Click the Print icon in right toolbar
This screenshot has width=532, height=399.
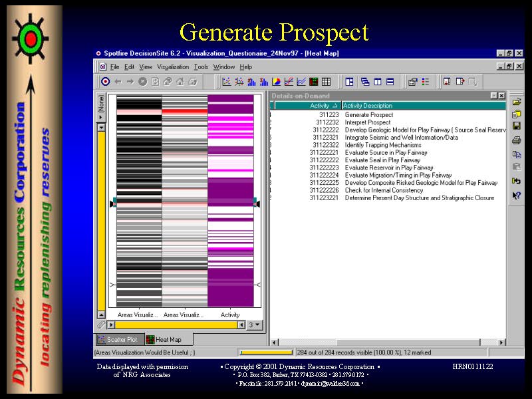[x=517, y=140]
